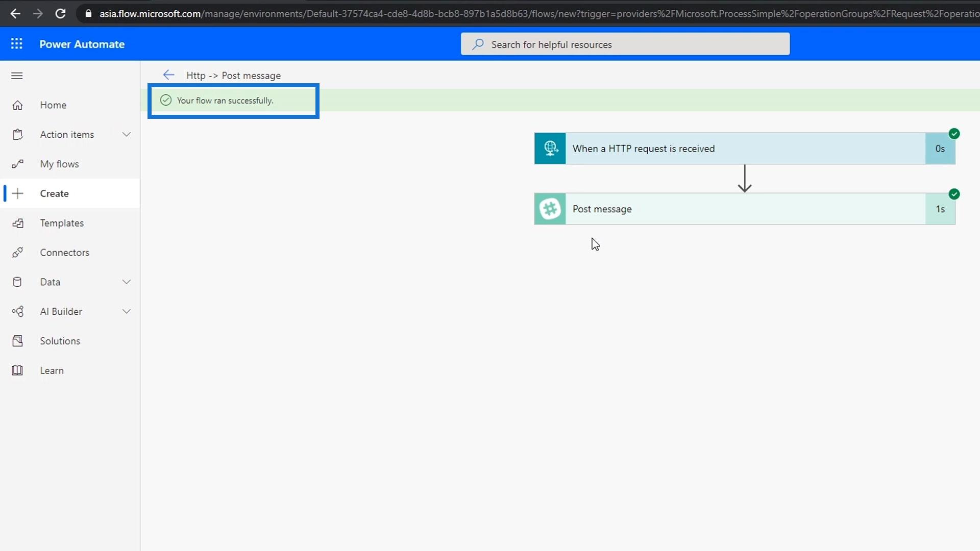This screenshot has width=980, height=551.
Task: Click the back arrow beside flow title
Action: (168, 75)
